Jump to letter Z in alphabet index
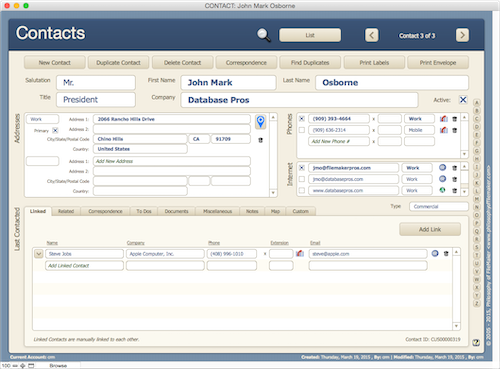Image resolution: width=500 pixels, height=369 pixels. pos(477,303)
